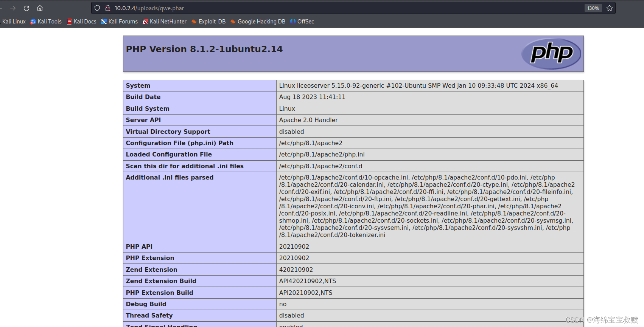Go to the browser home page
The height and width of the screenshot is (327, 644).
click(40, 8)
